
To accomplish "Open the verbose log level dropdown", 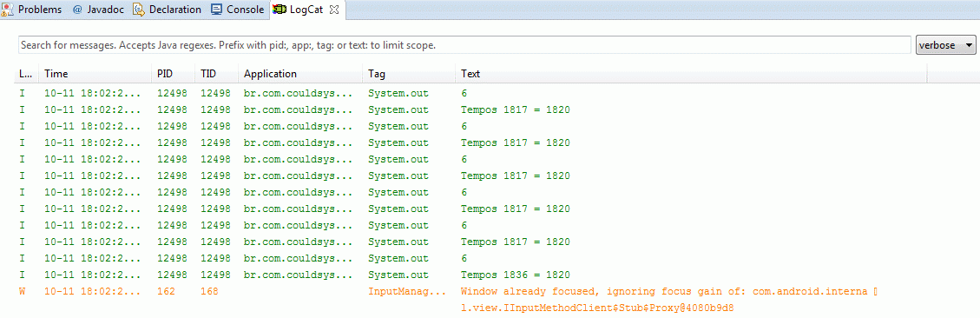I will point(945,45).
